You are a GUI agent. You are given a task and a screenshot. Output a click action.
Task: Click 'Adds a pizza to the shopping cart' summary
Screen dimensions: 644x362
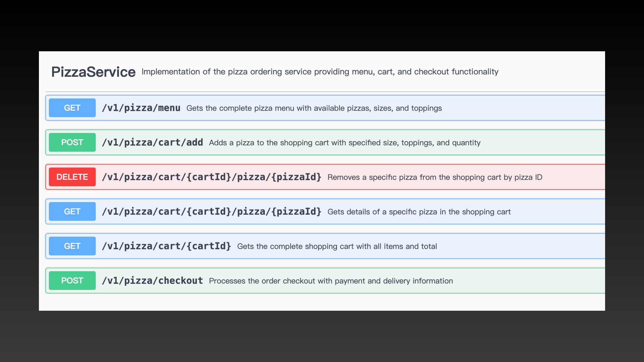344,143
